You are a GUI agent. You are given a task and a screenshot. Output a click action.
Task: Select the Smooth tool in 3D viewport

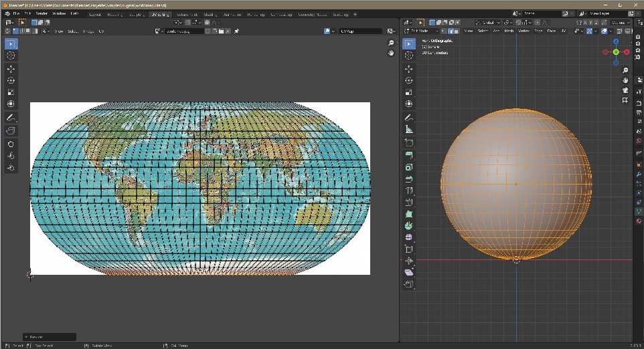click(x=408, y=237)
